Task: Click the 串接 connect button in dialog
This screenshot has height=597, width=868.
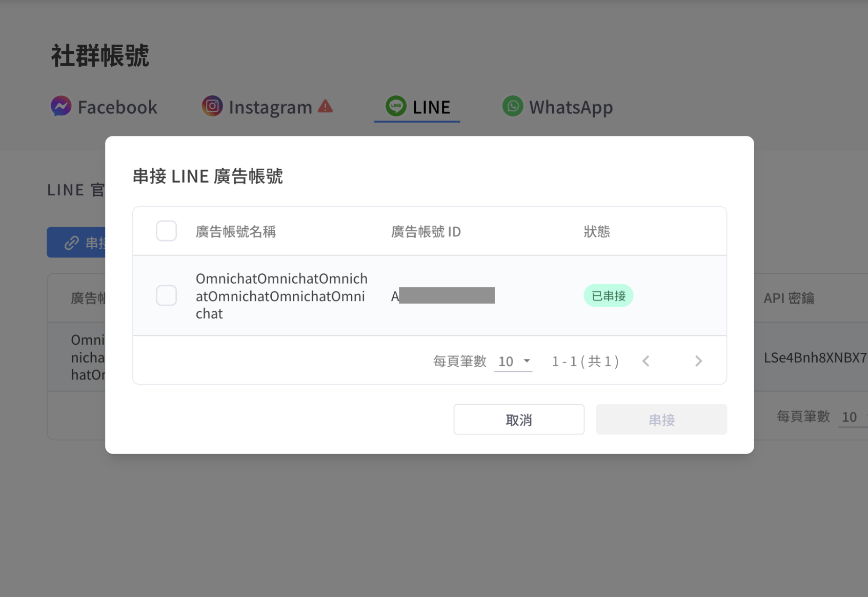Action: pyautogui.click(x=661, y=420)
